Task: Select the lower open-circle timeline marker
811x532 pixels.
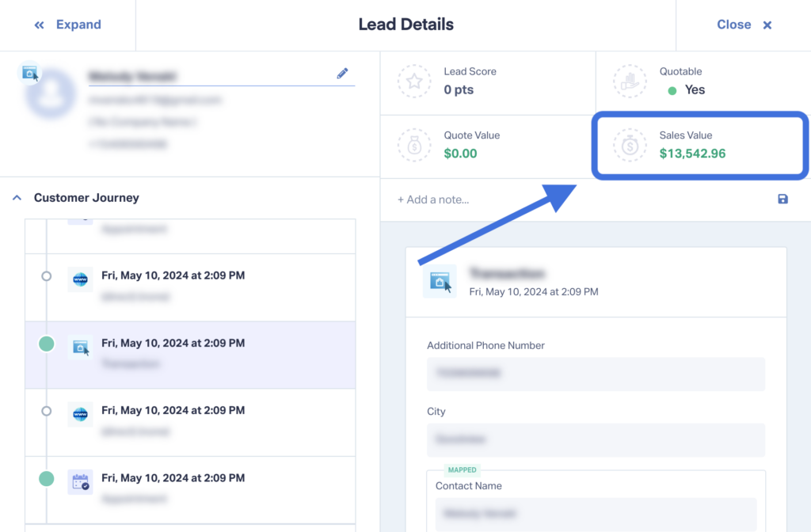Action: [x=47, y=411]
